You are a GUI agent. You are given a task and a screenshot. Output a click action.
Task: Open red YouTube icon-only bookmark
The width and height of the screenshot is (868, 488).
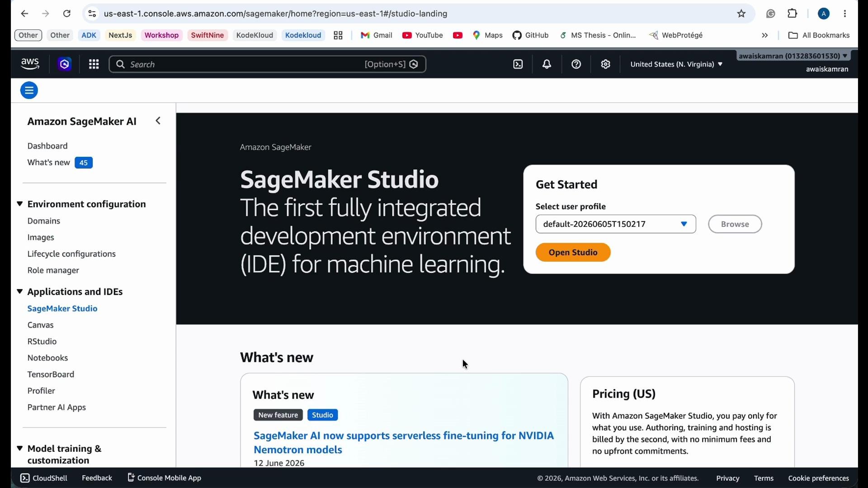tap(458, 36)
